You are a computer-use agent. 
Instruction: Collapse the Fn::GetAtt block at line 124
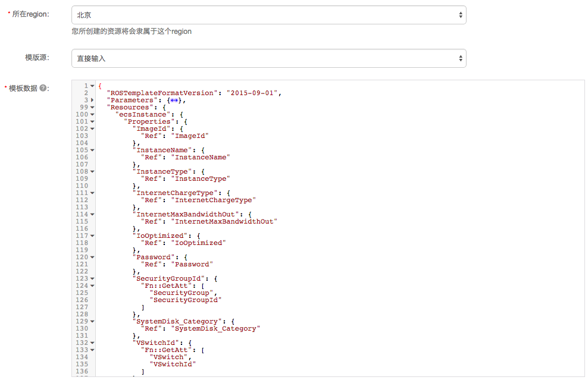tap(92, 285)
